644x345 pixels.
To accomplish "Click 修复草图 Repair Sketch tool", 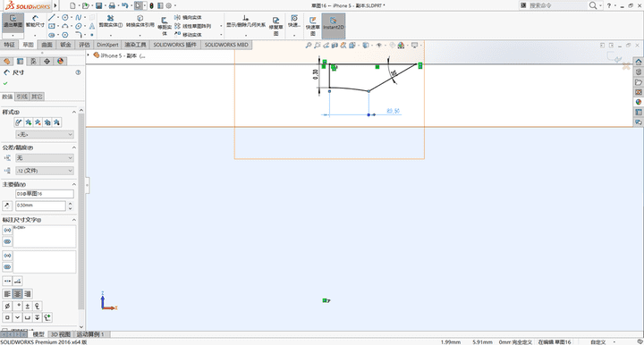I will coord(276,26).
